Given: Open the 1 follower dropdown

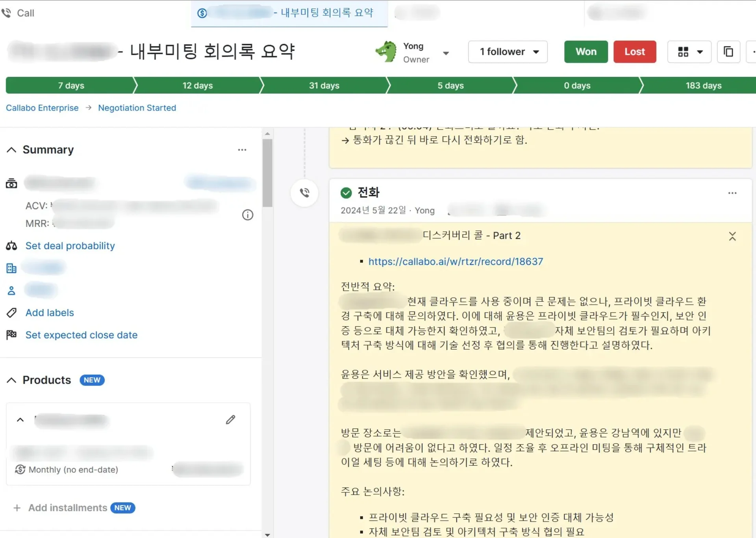Looking at the screenshot, I should click(508, 52).
